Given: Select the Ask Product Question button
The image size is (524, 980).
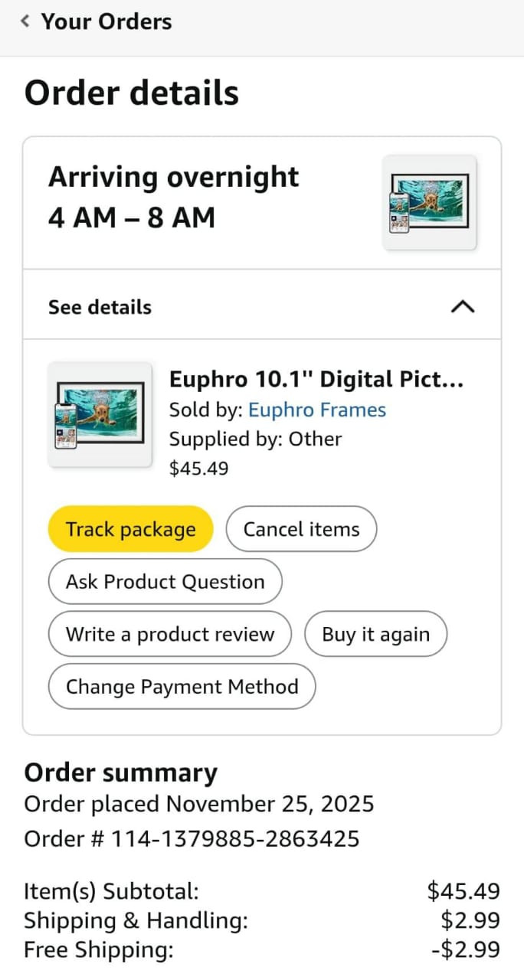Looking at the screenshot, I should tap(165, 582).
